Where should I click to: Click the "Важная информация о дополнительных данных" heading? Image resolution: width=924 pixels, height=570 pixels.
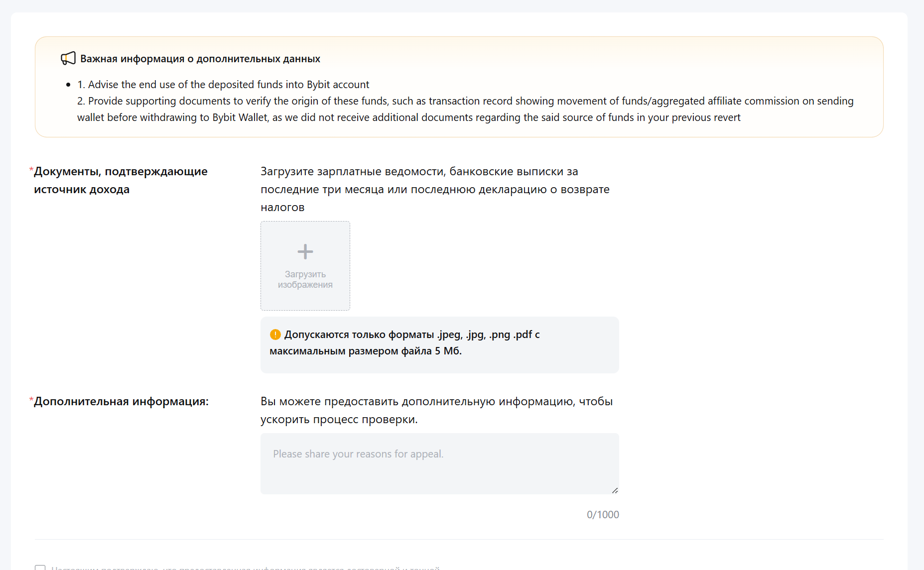coord(200,59)
